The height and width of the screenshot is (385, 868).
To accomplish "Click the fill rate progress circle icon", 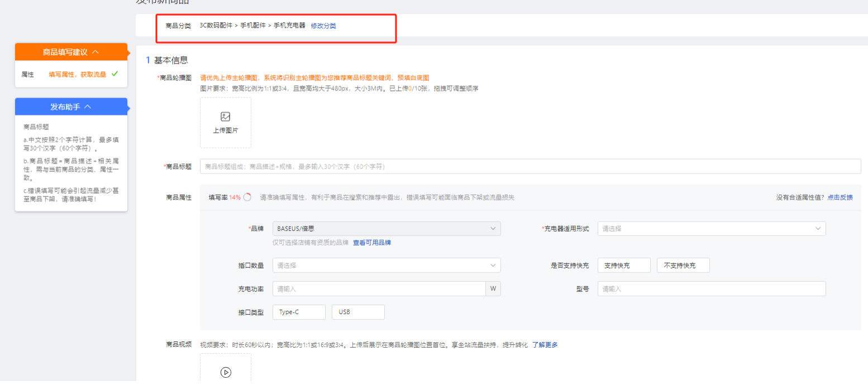I will (247, 197).
